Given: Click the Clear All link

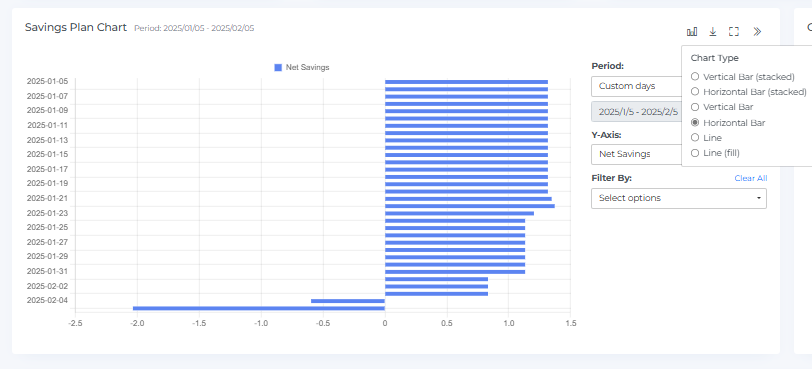Looking at the screenshot, I should 751,178.
